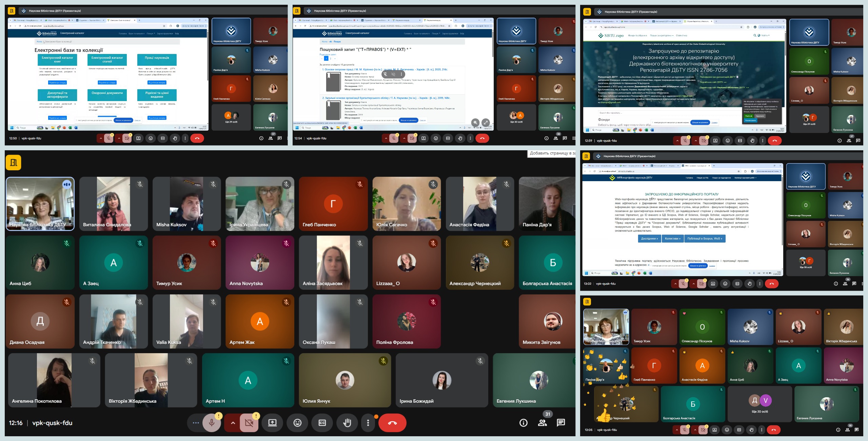Toggle the camera in the 12:16 meeting
The height and width of the screenshot is (441, 868).
pyautogui.click(x=249, y=423)
